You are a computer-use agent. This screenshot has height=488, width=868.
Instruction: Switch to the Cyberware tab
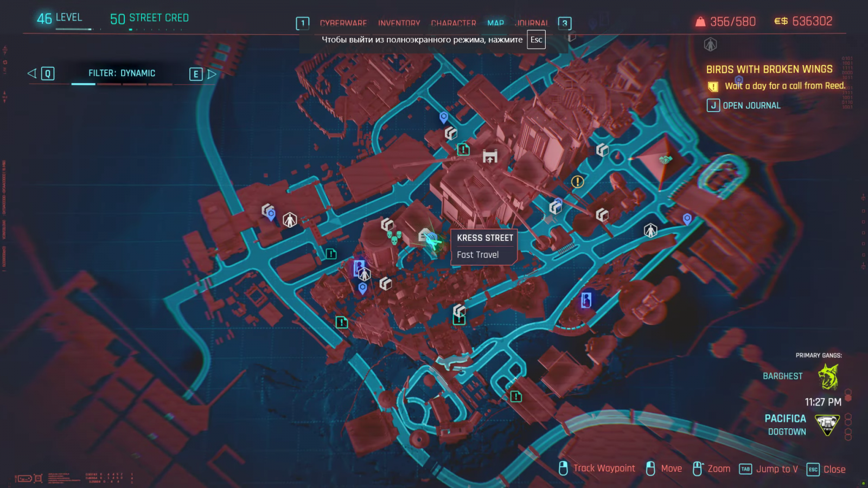coord(343,23)
